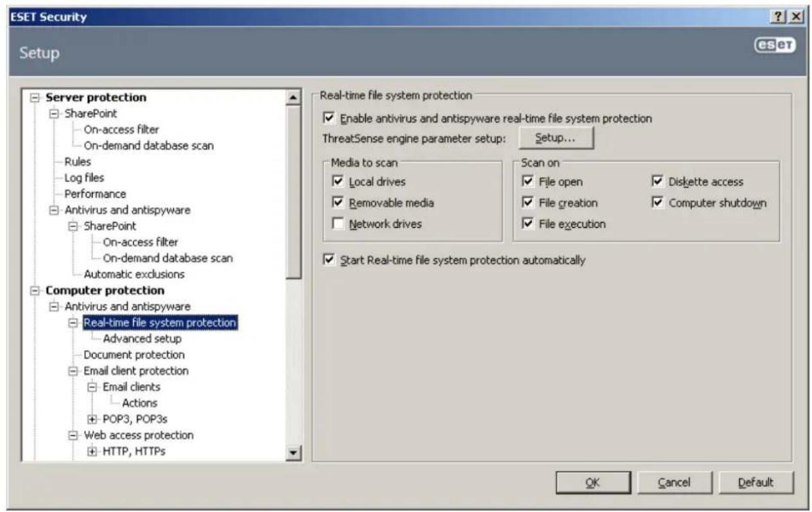Toggle the File open checkbox
812x512 pixels.
tap(528, 182)
